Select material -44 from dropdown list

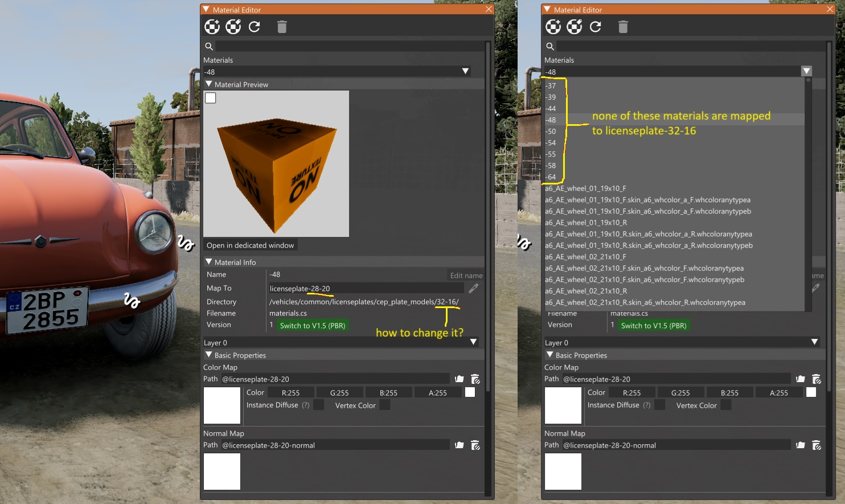[674, 109]
